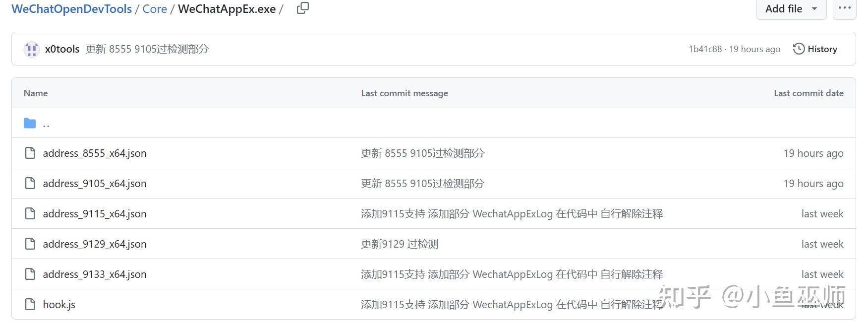Copy file path with the copy icon

coord(302,8)
